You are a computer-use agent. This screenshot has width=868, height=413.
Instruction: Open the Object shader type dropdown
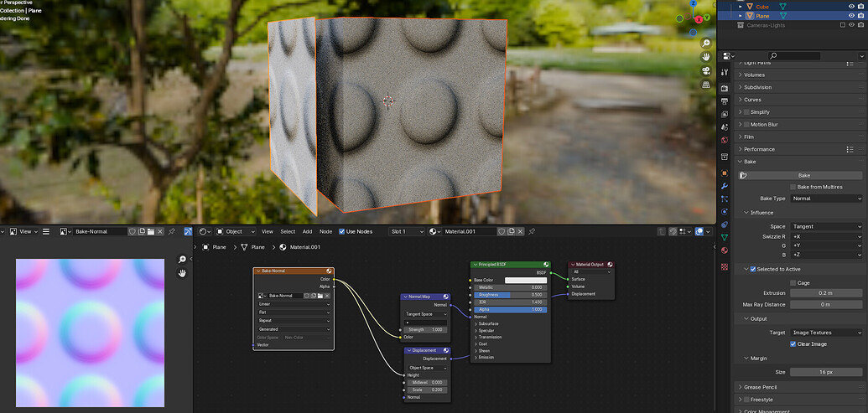point(236,232)
